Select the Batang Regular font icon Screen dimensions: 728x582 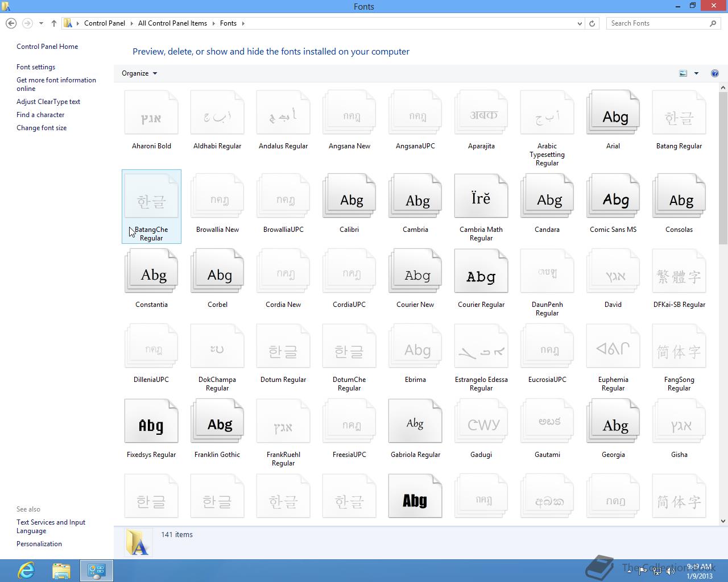tap(679, 113)
